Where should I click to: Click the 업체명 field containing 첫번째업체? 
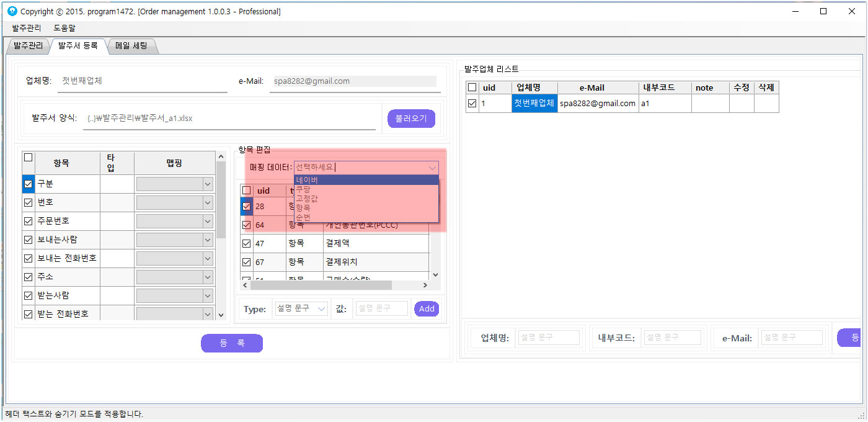pos(143,81)
